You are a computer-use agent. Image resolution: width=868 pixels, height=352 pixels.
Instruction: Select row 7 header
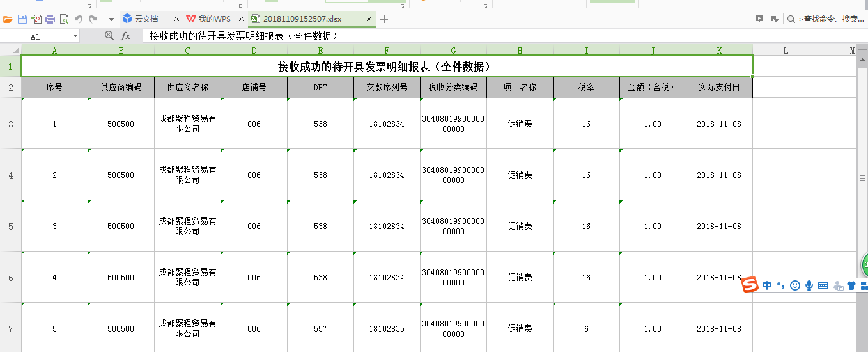tap(10, 328)
